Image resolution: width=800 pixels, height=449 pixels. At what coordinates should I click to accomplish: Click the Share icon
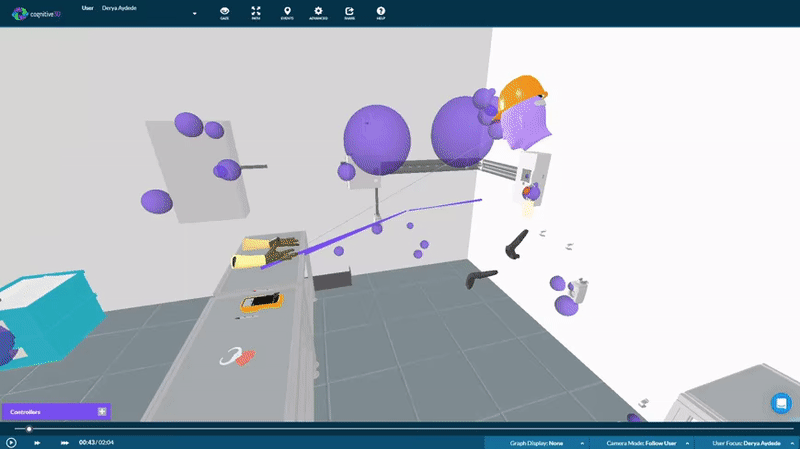click(x=349, y=12)
